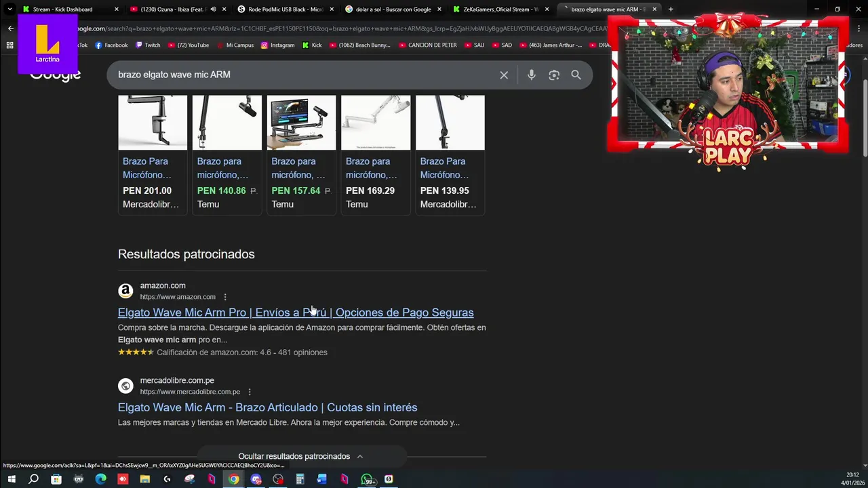868x488 pixels.
Task: Open Google Lens image search icon
Action: (554, 75)
